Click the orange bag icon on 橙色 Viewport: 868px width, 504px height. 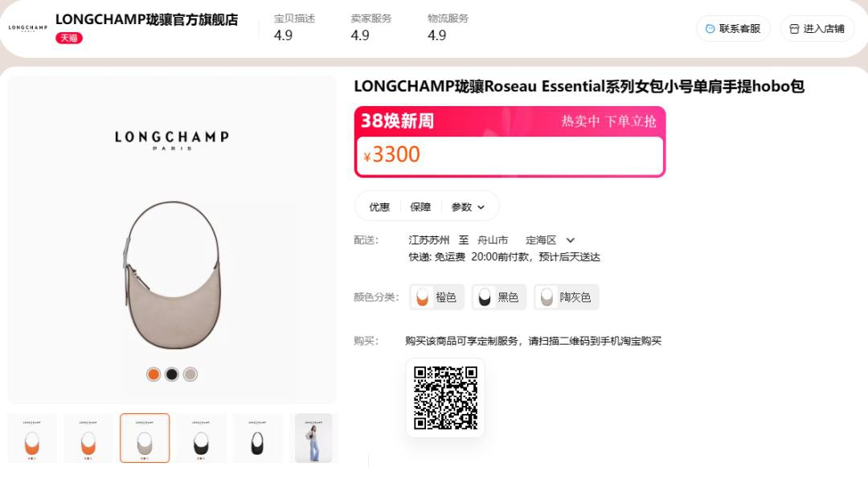point(423,297)
